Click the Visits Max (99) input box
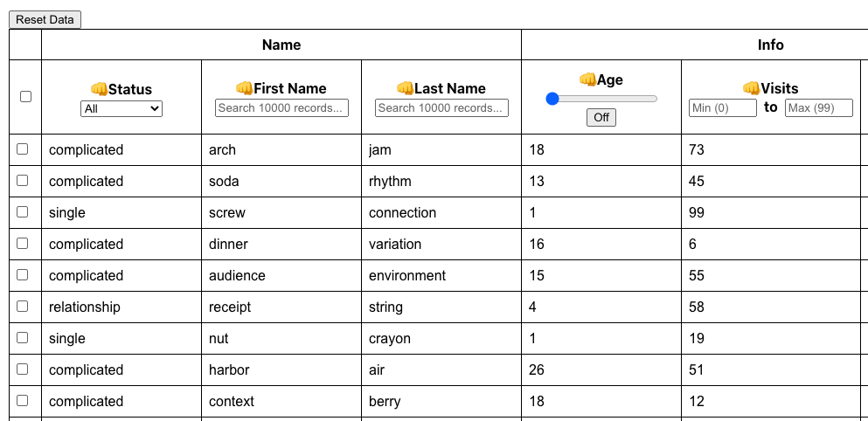 pyautogui.click(x=819, y=108)
